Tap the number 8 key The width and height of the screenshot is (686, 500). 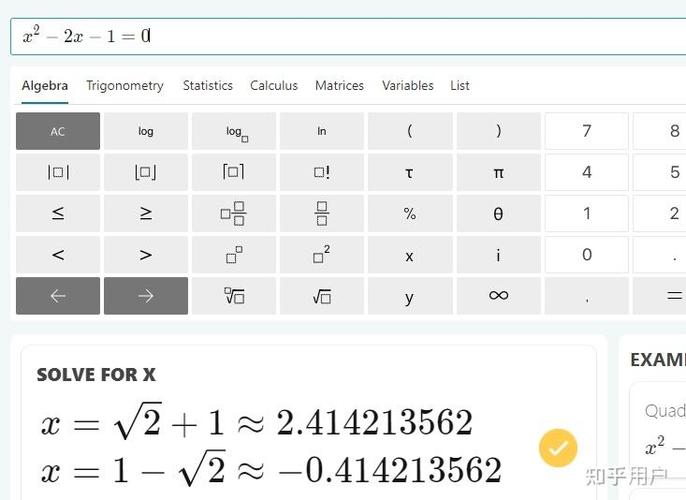pyautogui.click(x=660, y=131)
